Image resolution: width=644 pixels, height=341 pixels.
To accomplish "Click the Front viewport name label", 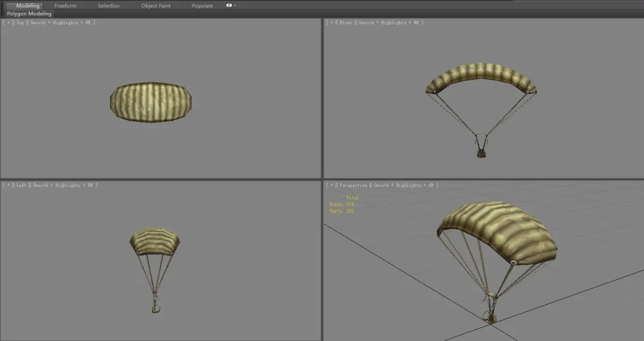I will [x=346, y=23].
